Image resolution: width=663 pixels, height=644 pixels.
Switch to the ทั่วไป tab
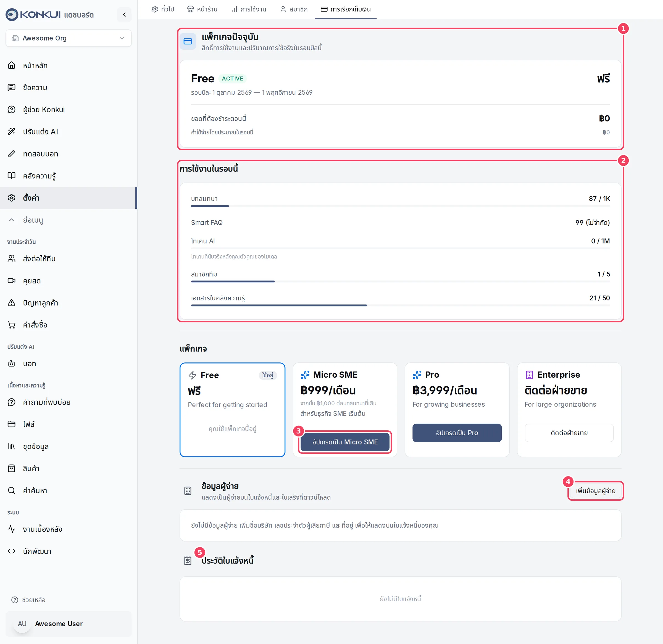click(163, 9)
